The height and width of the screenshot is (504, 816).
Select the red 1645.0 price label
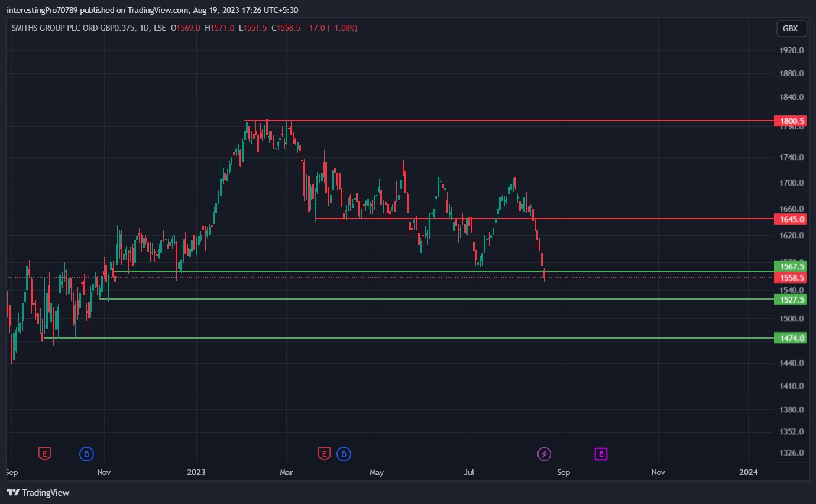[792, 219]
